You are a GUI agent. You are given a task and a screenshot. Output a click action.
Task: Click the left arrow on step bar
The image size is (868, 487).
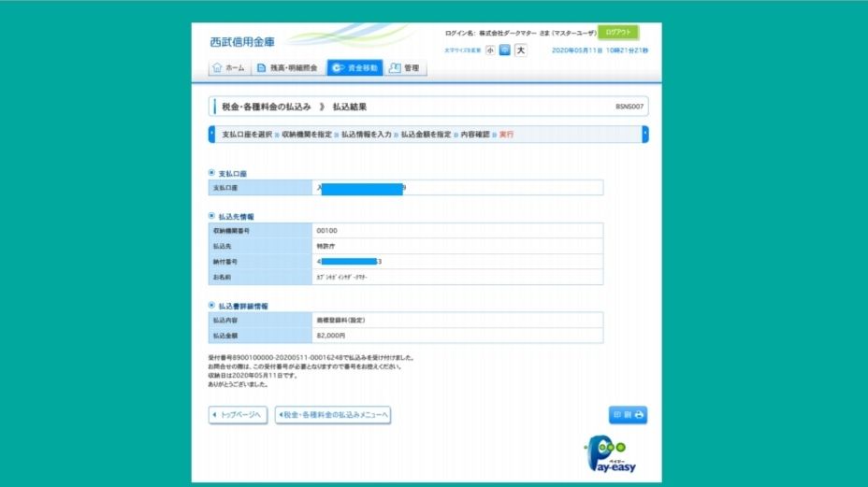tap(211, 135)
